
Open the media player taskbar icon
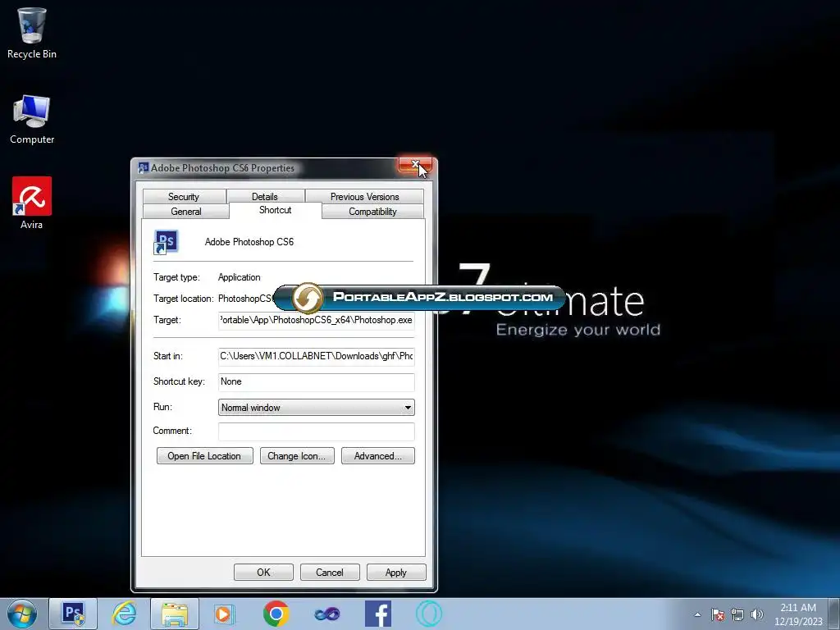pyautogui.click(x=223, y=614)
